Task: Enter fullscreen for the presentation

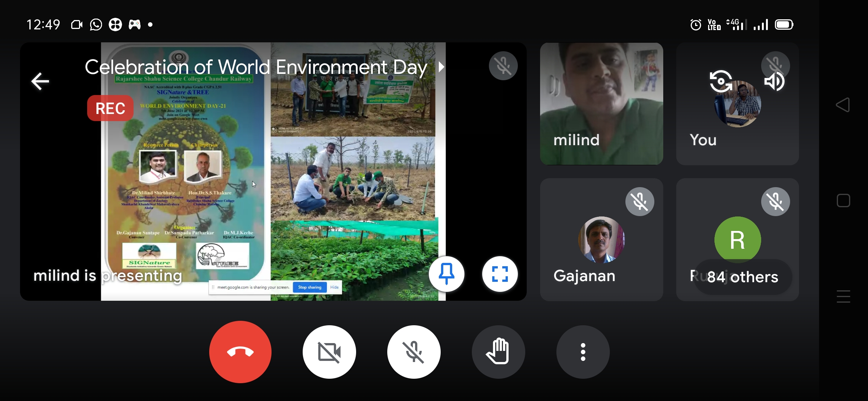Action: point(500,274)
